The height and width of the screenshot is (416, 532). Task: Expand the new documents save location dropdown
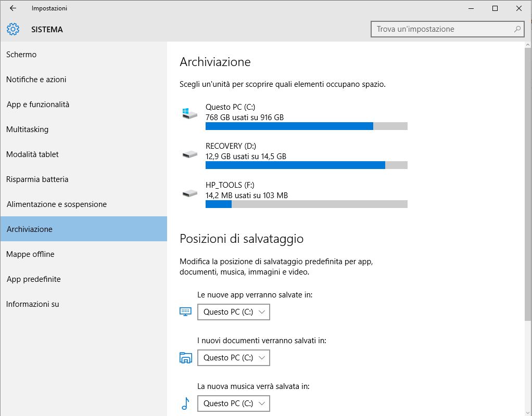click(x=234, y=358)
